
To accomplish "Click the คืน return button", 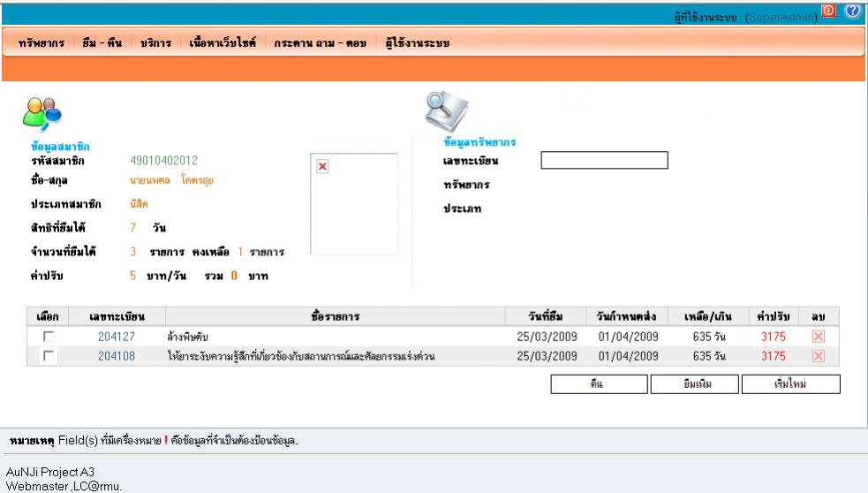I will (x=599, y=383).
